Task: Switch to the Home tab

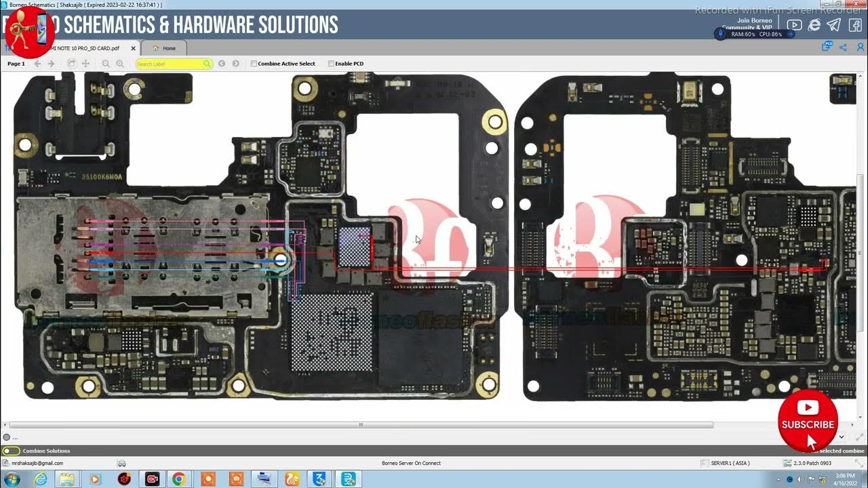Action: tap(163, 48)
